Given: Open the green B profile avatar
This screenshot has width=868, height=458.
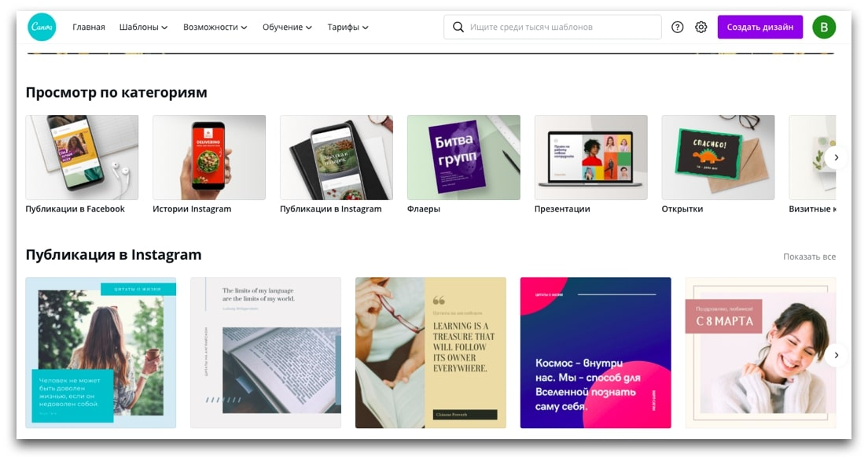Looking at the screenshot, I should pos(824,27).
